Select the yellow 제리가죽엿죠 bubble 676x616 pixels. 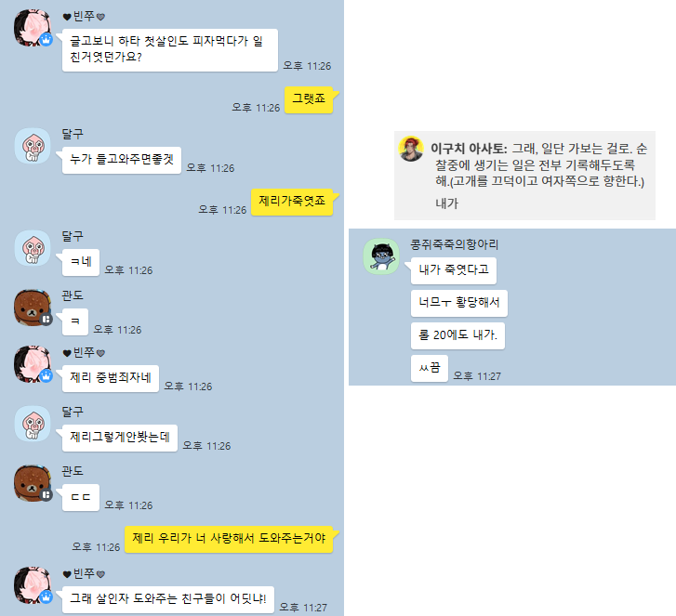coord(292,202)
